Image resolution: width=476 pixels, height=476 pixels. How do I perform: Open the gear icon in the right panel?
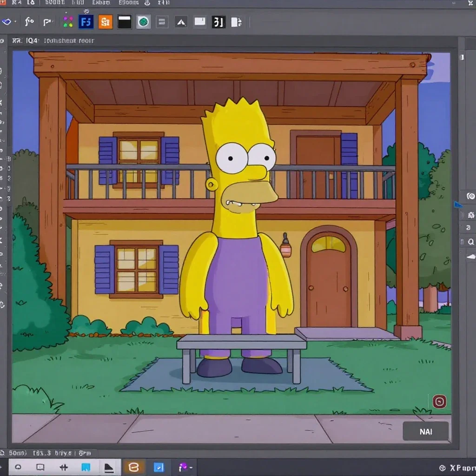tap(471, 215)
